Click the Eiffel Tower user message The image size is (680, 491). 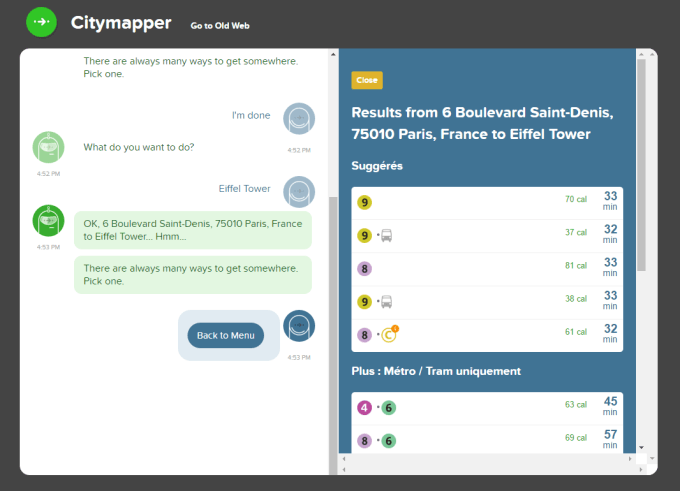coord(245,189)
